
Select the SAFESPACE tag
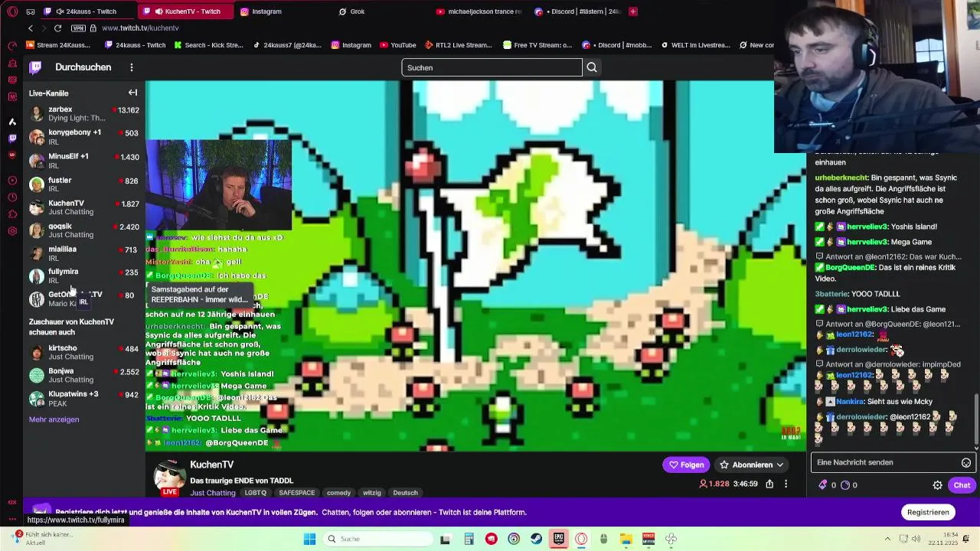297,493
